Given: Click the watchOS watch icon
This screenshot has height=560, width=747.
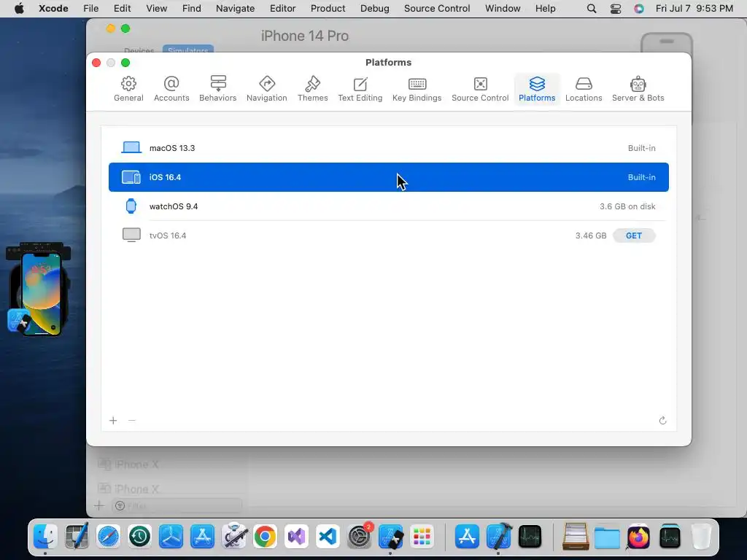Looking at the screenshot, I should tap(131, 206).
